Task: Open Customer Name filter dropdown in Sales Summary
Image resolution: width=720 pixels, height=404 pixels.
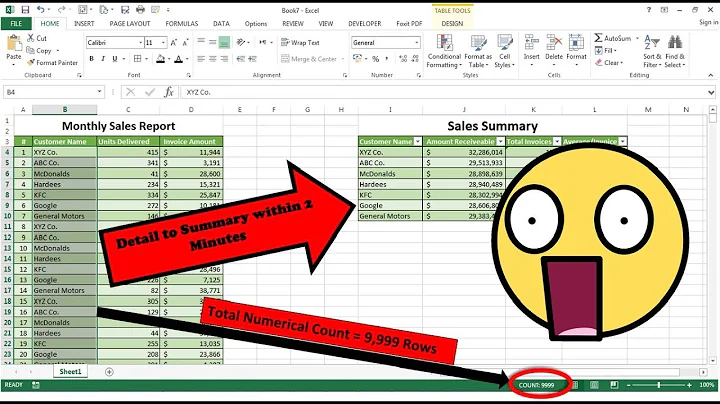Action: (x=417, y=141)
